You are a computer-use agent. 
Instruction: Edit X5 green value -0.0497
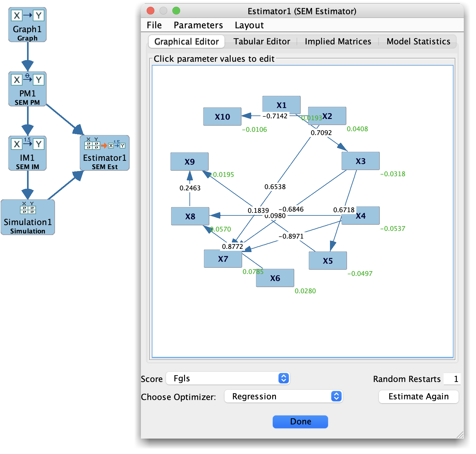pyautogui.click(x=360, y=274)
